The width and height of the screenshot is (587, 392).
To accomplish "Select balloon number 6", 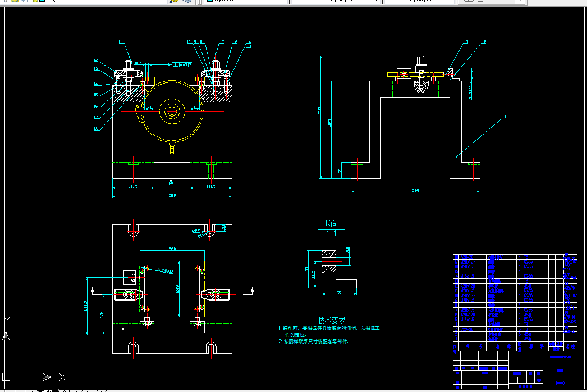I will (236, 42).
